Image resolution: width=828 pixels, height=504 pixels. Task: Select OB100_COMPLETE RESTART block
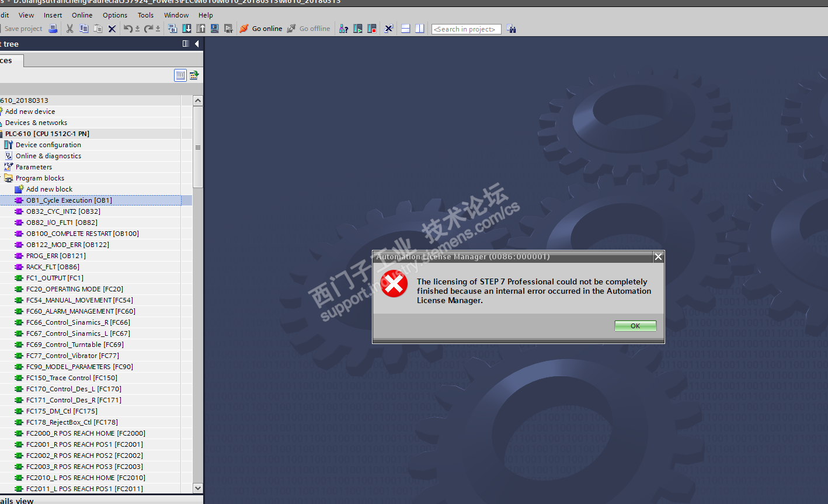82,234
